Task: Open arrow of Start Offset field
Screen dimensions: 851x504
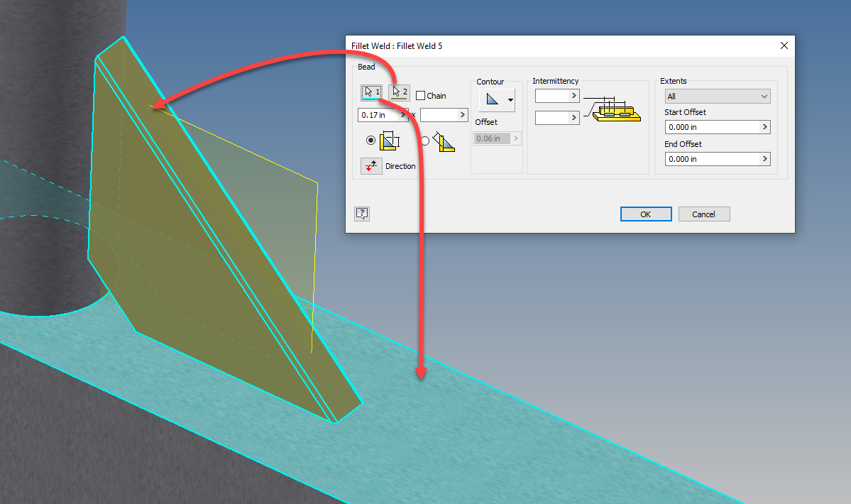Action: point(764,127)
